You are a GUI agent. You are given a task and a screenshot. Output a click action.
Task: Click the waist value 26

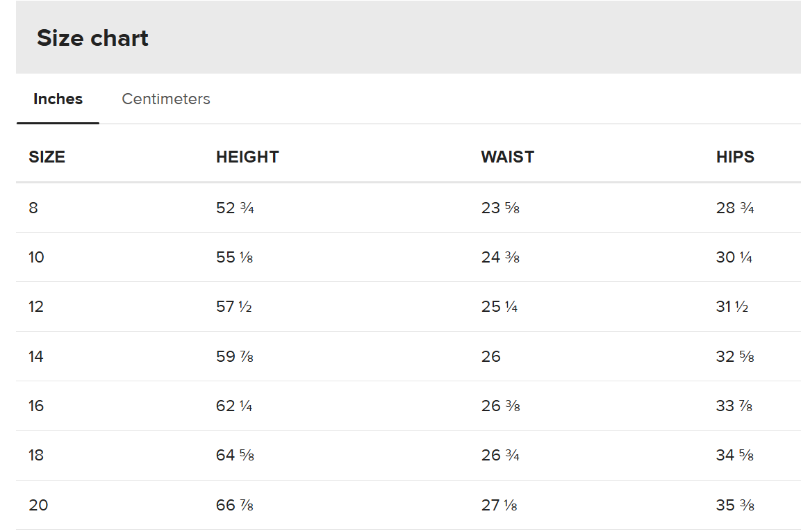point(491,356)
